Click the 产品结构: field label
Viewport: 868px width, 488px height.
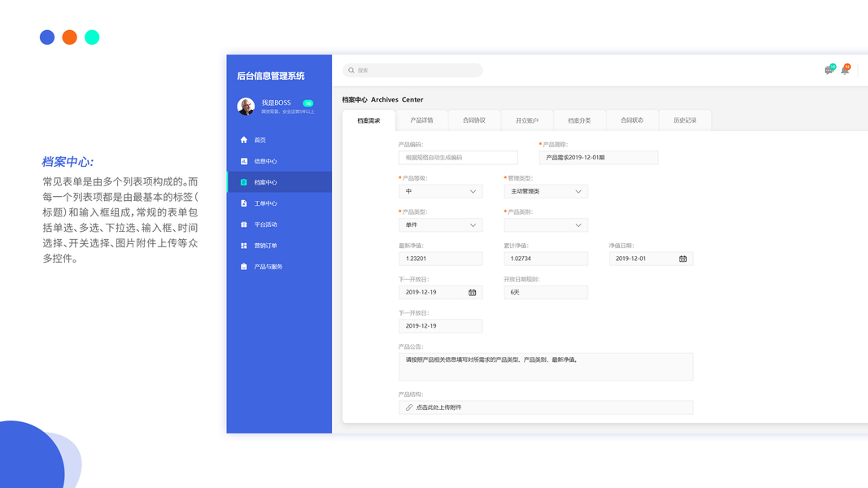[x=411, y=394]
